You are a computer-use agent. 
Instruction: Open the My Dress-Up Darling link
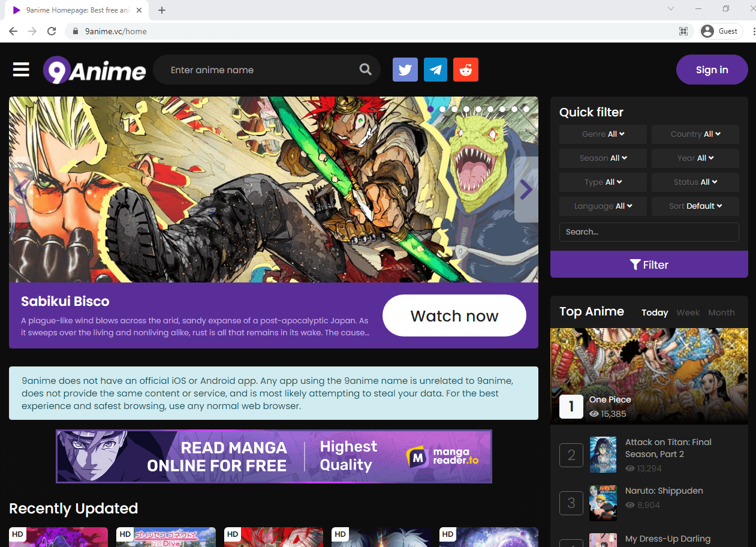click(668, 539)
